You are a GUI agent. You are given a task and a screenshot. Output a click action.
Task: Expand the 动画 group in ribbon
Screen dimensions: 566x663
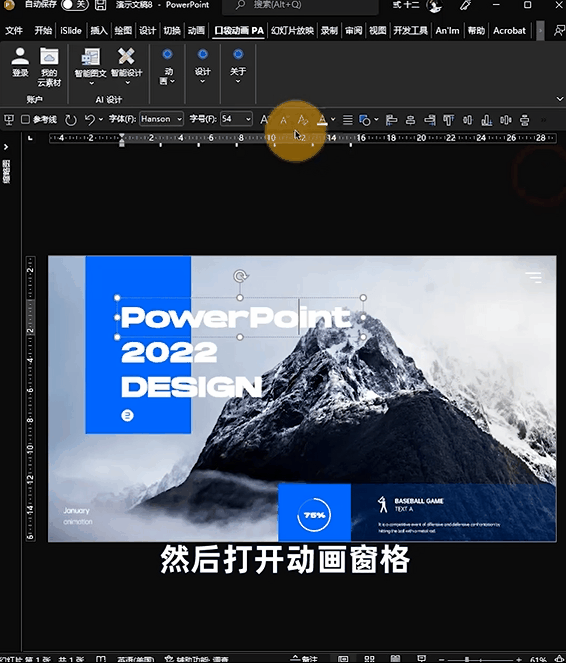click(167, 67)
